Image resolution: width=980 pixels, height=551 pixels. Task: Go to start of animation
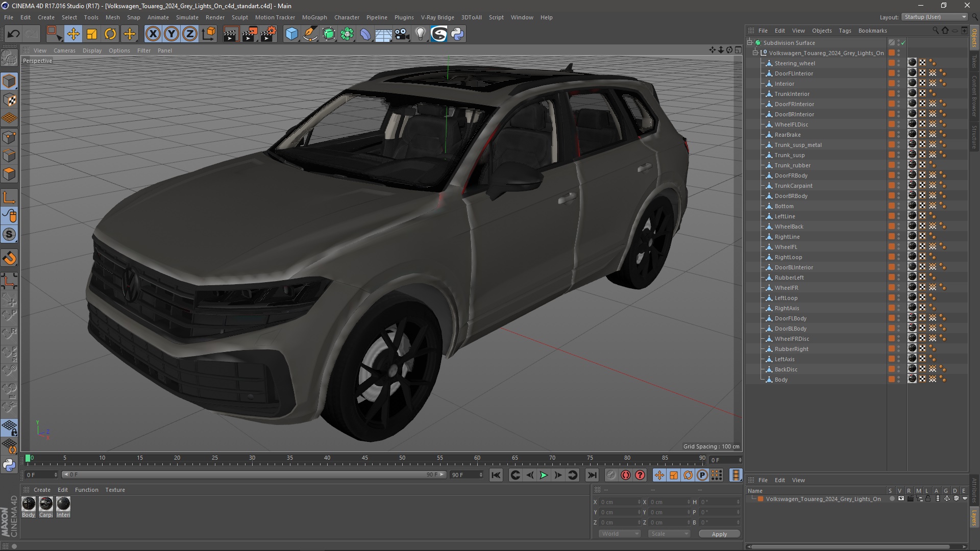[496, 475]
